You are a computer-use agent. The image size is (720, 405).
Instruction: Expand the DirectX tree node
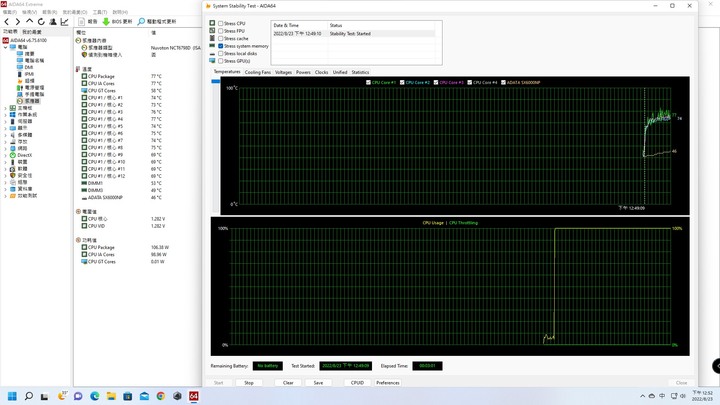coord(6,155)
